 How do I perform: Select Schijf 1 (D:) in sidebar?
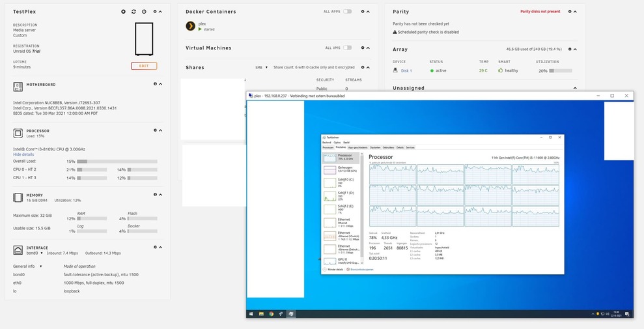[x=341, y=196]
